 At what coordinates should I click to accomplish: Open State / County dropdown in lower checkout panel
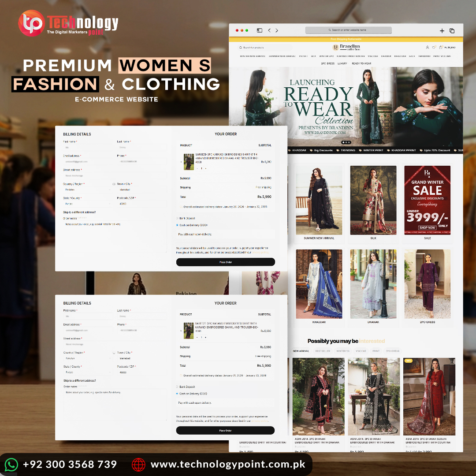88,372
